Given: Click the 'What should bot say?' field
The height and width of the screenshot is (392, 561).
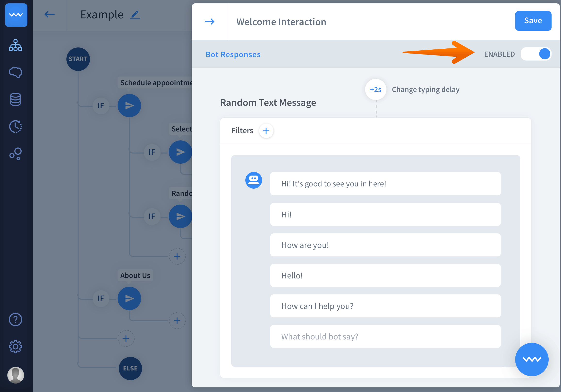Looking at the screenshot, I should coord(385,336).
